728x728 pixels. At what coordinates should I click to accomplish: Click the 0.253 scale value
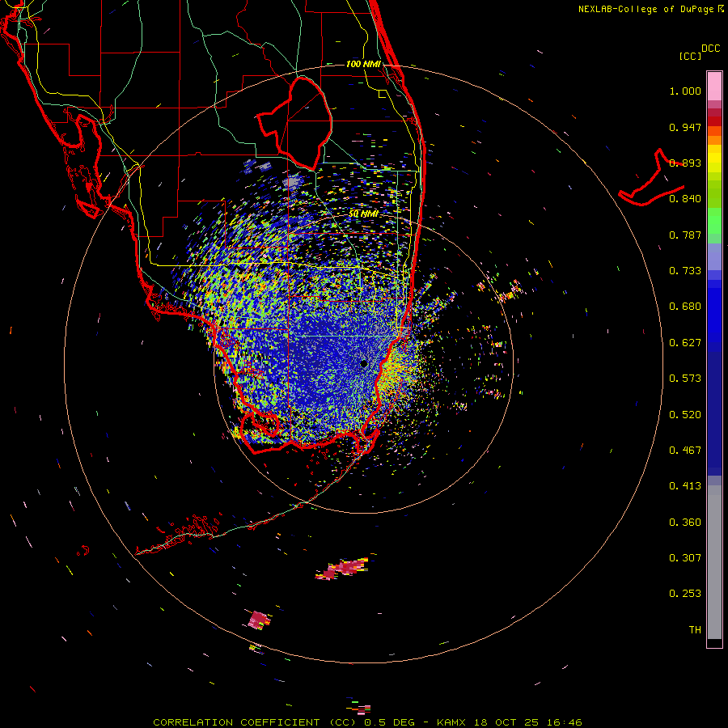[685, 594]
